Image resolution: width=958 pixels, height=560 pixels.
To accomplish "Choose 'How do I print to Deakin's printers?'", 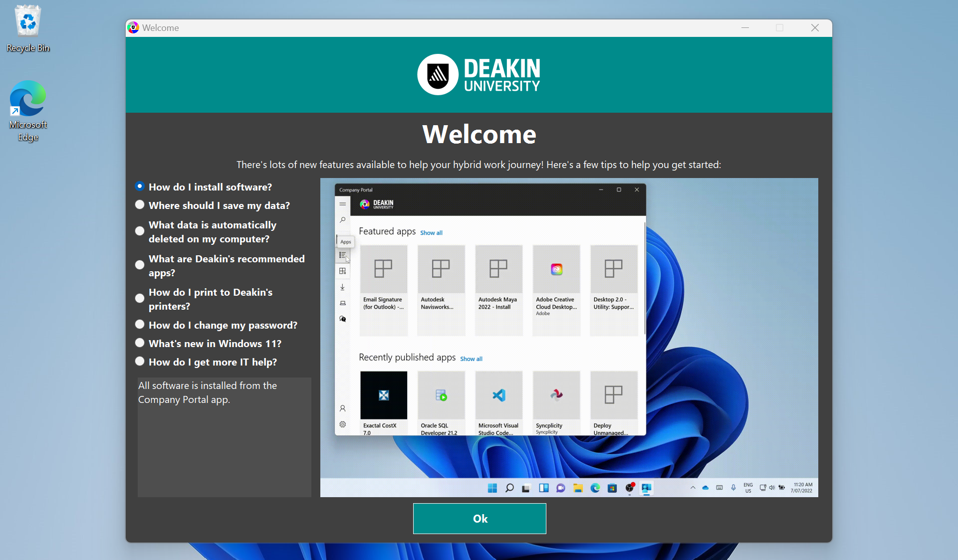I will pyautogui.click(x=204, y=299).
